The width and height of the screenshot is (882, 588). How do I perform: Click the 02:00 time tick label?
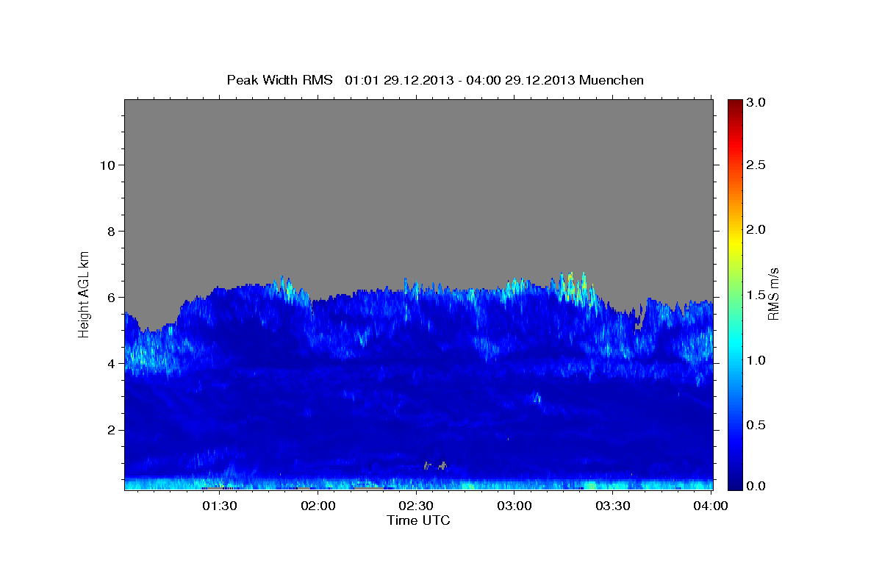319,506
